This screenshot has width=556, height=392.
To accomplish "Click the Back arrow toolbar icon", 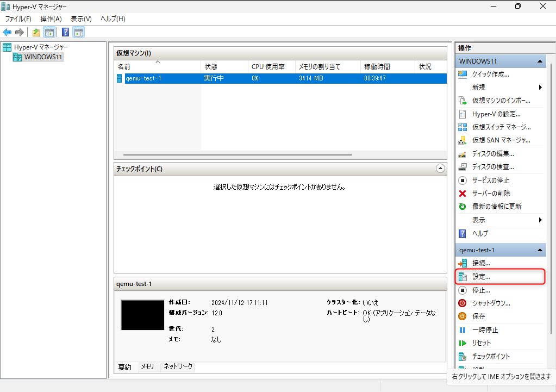I will 7,32.
